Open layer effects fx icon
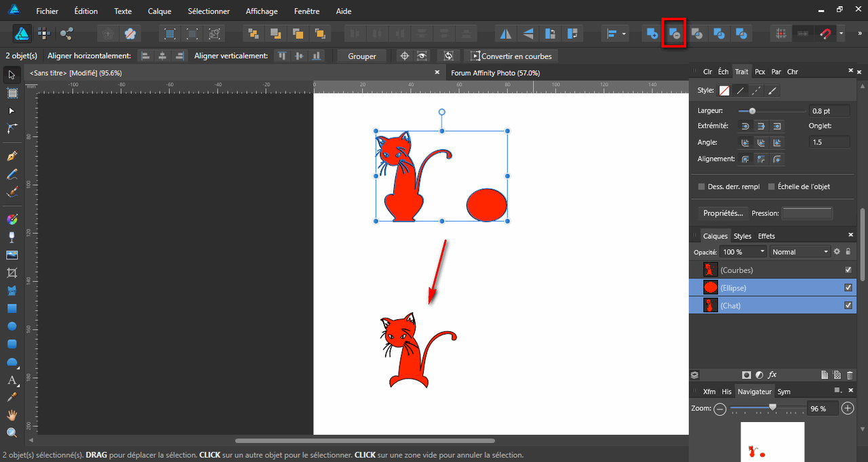 772,375
